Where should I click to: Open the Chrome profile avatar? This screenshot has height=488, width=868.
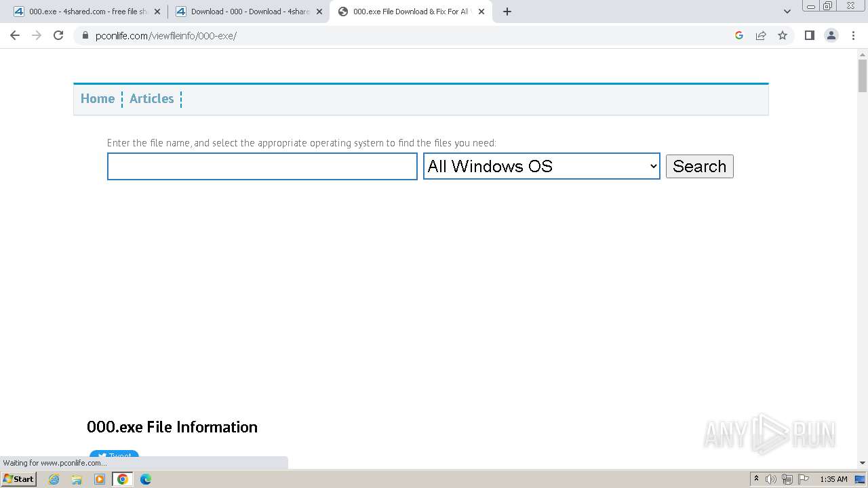coord(831,35)
